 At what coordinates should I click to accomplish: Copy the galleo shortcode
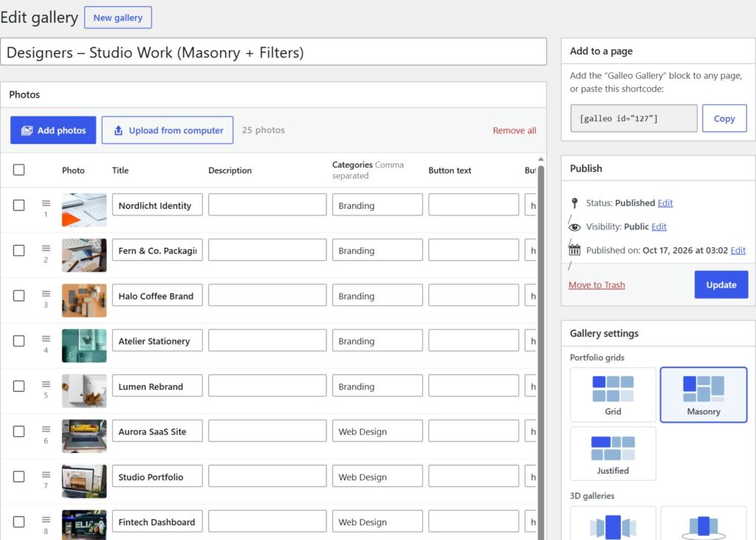(x=724, y=119)
